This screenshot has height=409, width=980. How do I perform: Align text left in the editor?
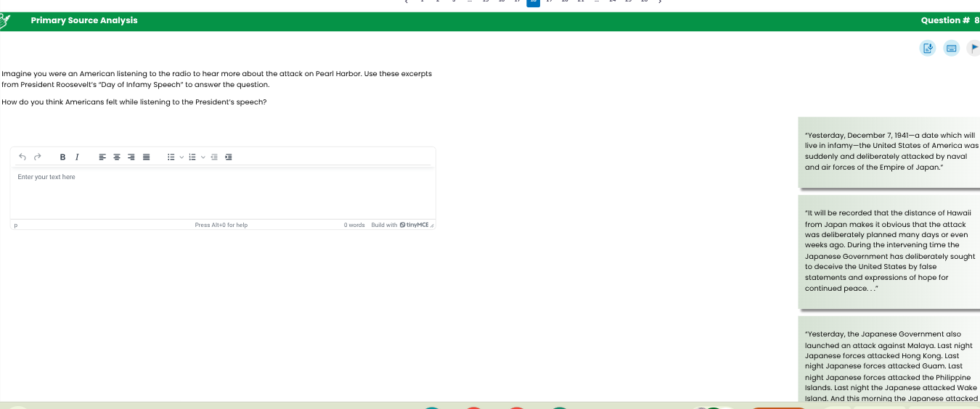coord(102,157)
